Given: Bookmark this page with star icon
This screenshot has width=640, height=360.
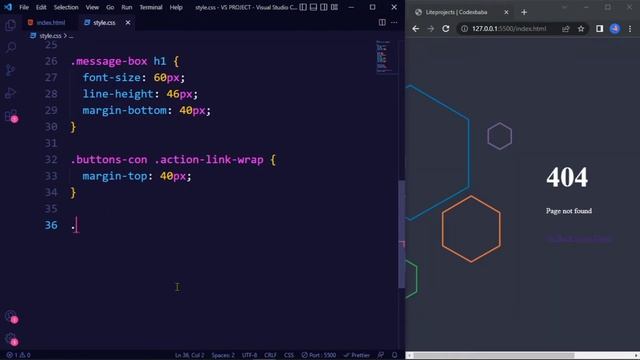Looking at the screenshot, I should (581, 29).
